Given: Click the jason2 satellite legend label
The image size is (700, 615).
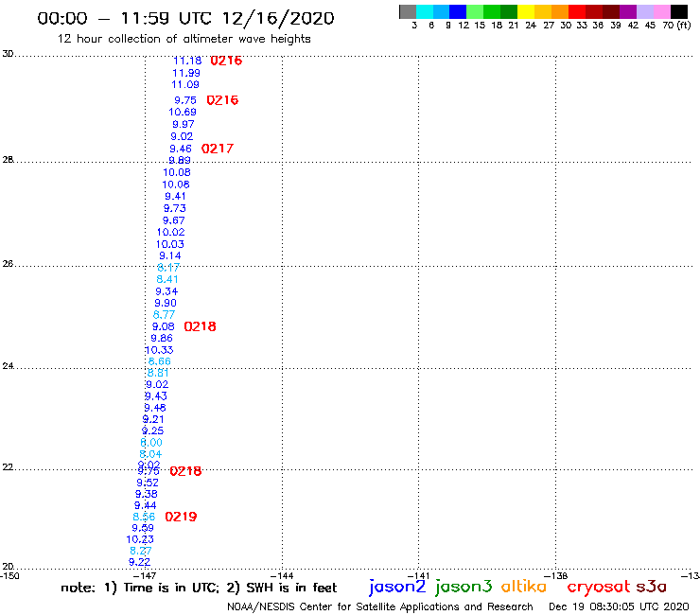Looking at the screenshot, I should [397, 587].
